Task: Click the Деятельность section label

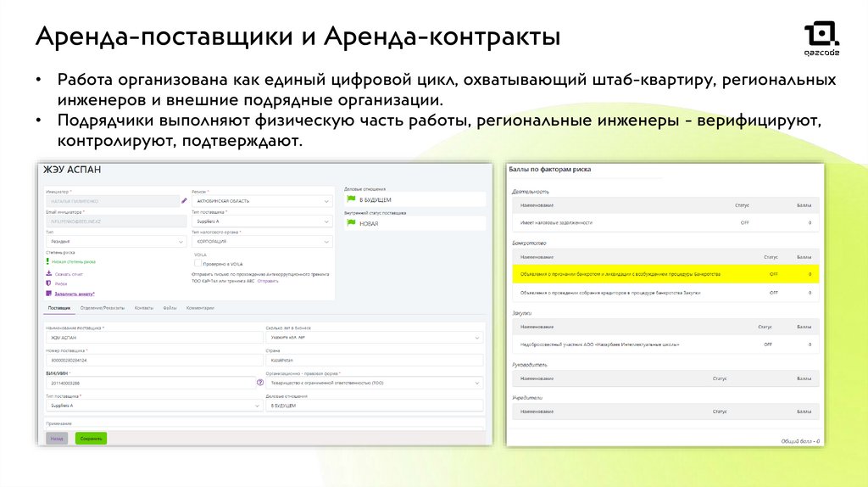Action: click(531, 191)
